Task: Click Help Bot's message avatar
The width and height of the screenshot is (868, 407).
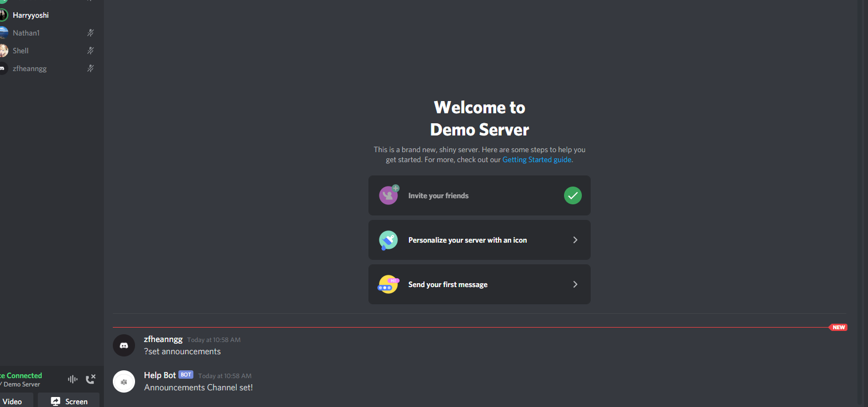Action: point(124,381)
